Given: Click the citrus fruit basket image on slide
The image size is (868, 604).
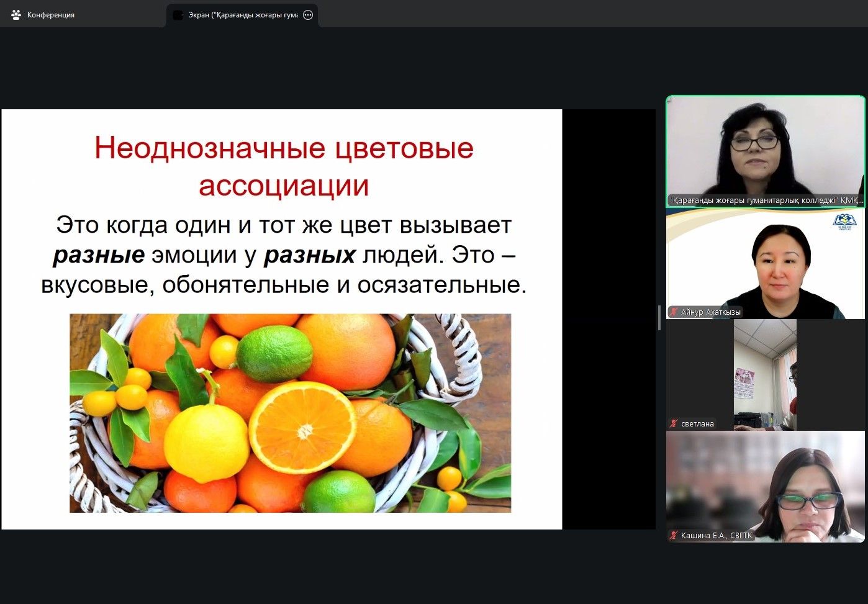Looking at the screenshot, I should point(290,413).
